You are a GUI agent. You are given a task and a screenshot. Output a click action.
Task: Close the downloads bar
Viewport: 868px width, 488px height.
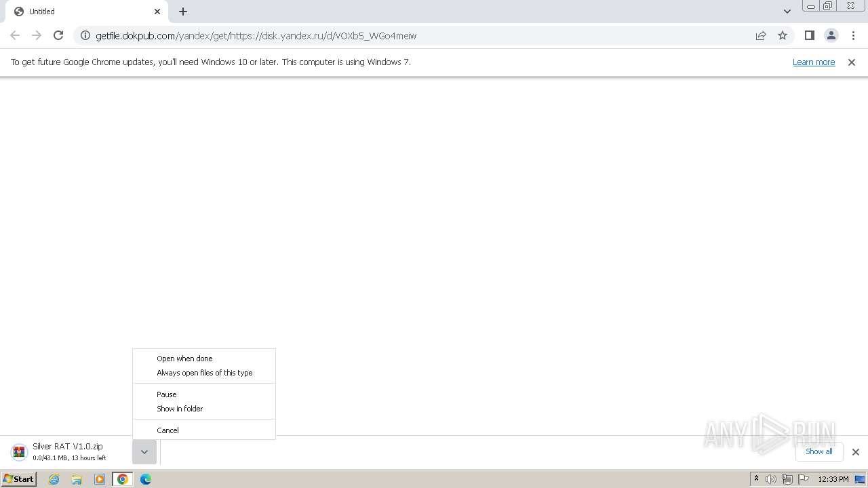tap(855, 452)
